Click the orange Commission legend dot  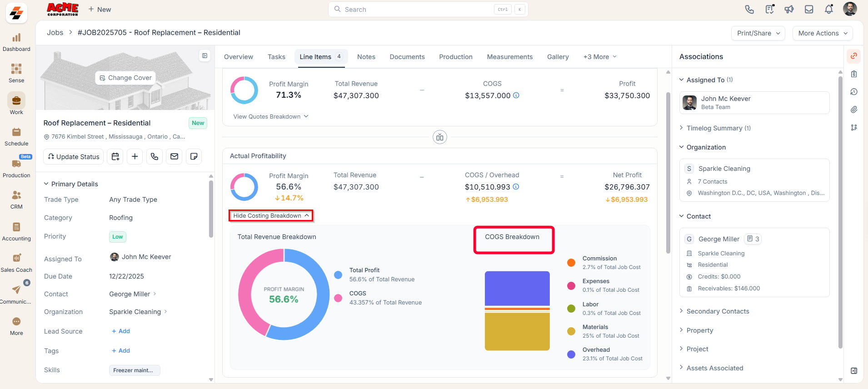click(x=571, y=263)
